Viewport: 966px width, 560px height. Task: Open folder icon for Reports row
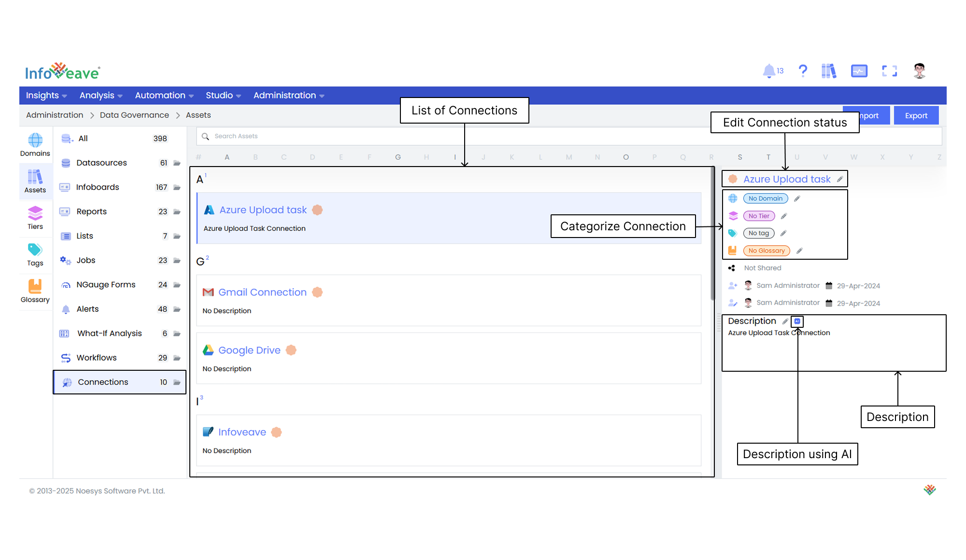tap(177, 212)
